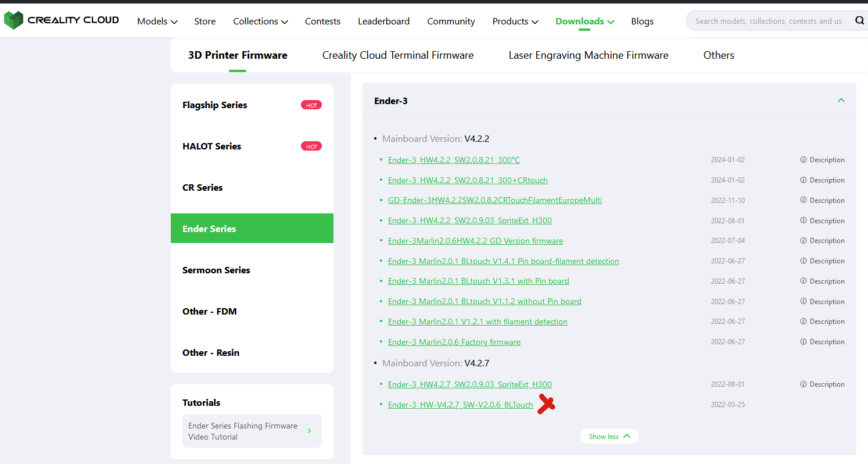Collapse the Ender-3 section chevron
868x464 pixels.
[x=841, y=101]
